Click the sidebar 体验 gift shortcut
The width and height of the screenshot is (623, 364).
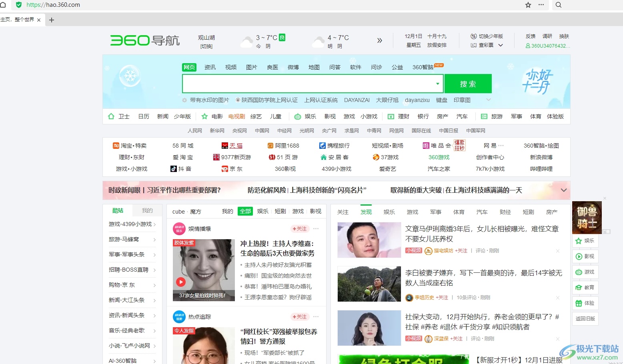point(585,303)
